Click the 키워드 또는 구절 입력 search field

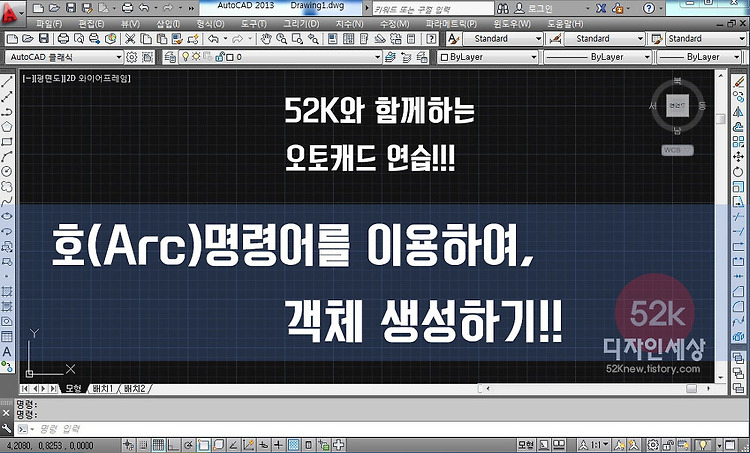pos(433,9)
